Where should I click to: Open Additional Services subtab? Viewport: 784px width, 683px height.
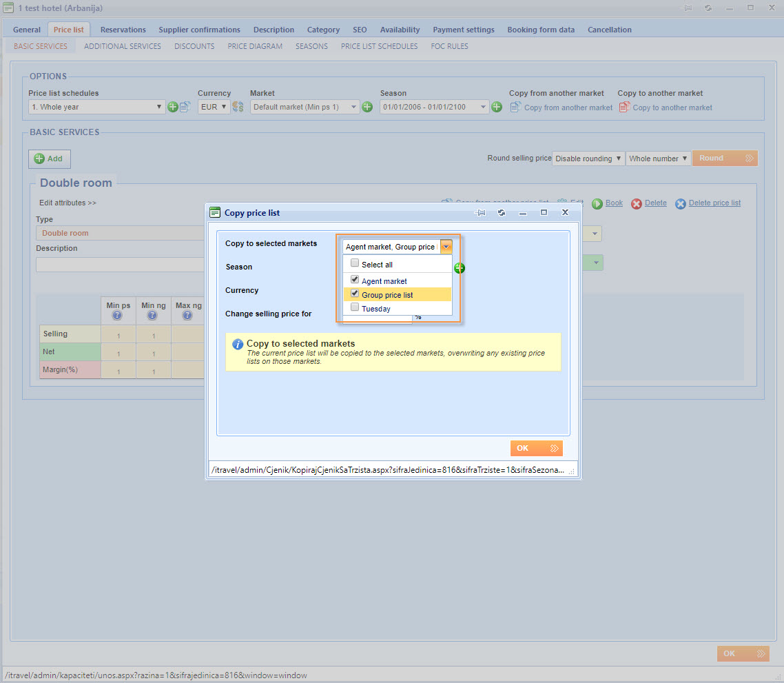123,46
